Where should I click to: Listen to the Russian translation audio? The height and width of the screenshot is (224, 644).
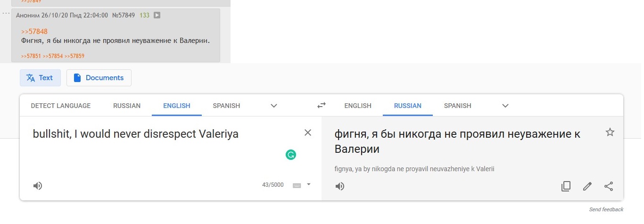tap(340, 186)
